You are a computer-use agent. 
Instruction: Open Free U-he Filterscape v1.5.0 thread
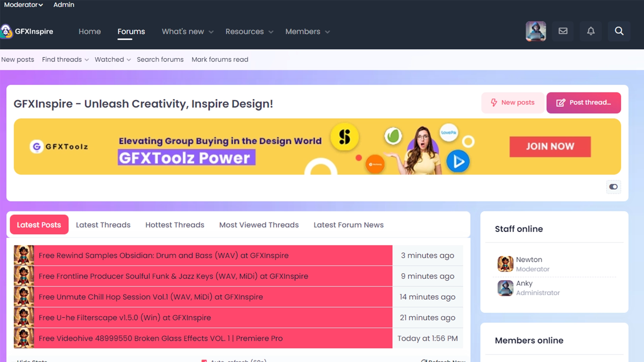click(x=125, y=317)
